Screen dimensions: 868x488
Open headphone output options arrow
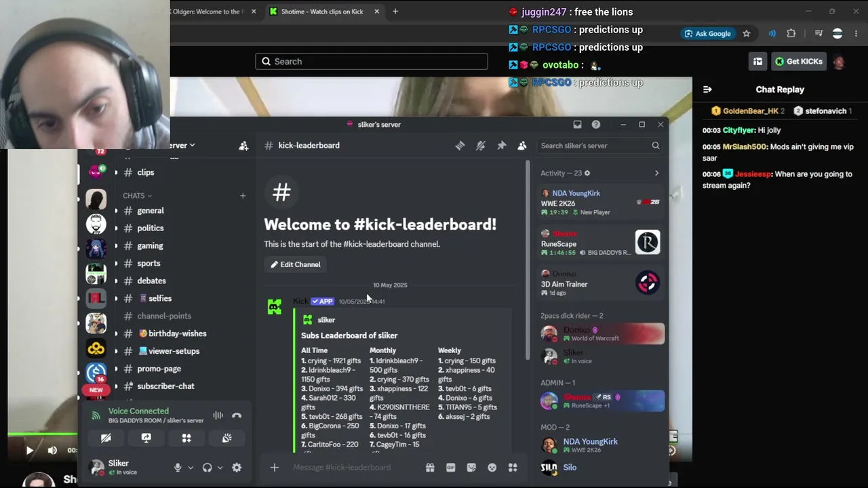point(220,468)
